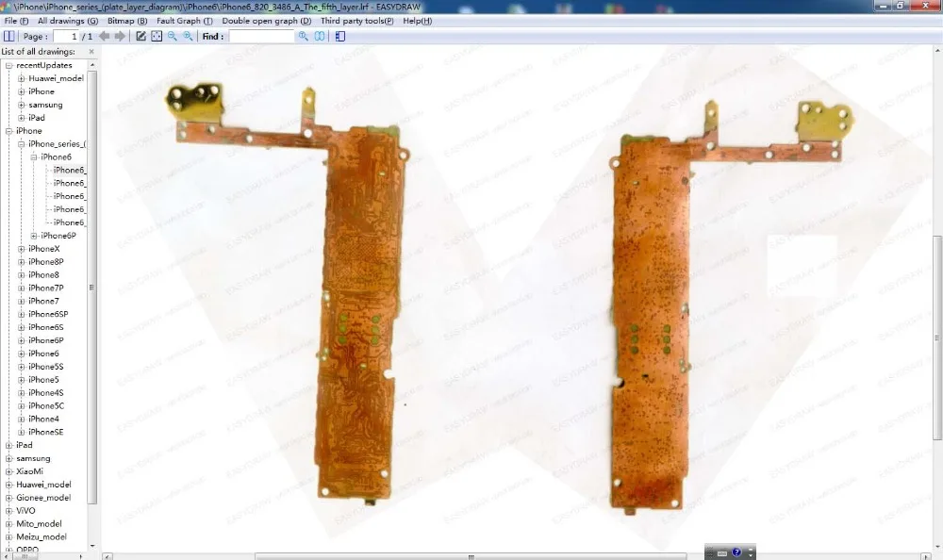Expand the iPhone8P tree node
The height and width of the screenshot is (560, 943).
point(21,262)
